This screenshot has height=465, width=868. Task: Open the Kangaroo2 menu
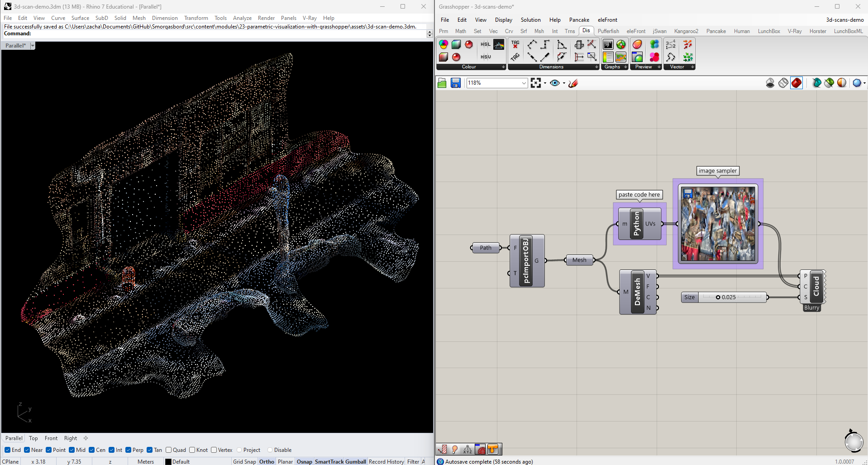pos(686,31)
